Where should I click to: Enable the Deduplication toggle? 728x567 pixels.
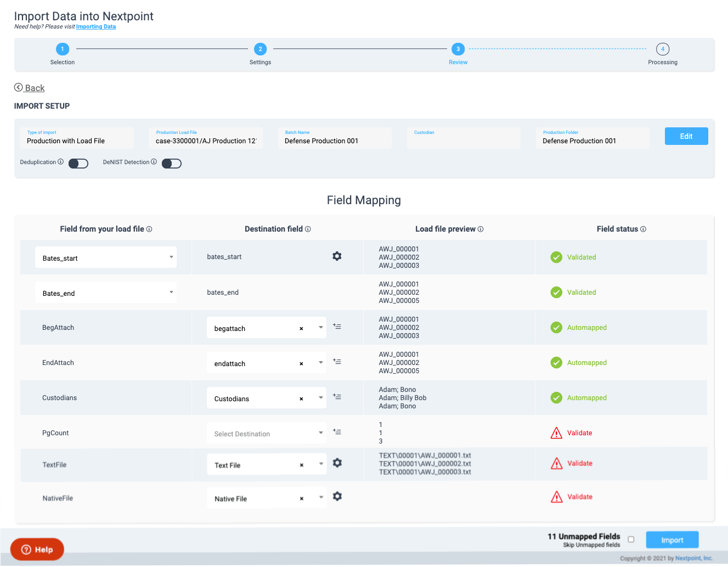click(78, 164)
